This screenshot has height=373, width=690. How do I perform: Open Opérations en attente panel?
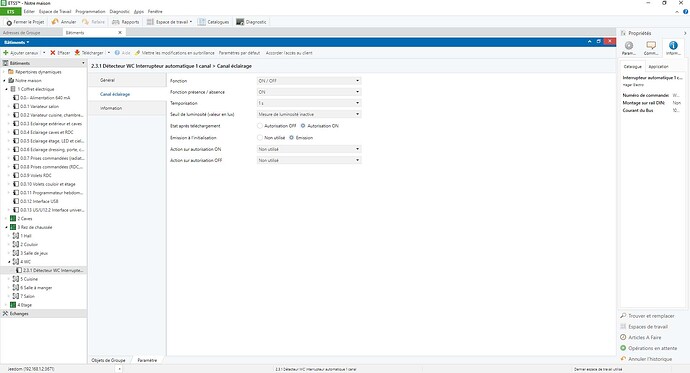click(649, 348)
